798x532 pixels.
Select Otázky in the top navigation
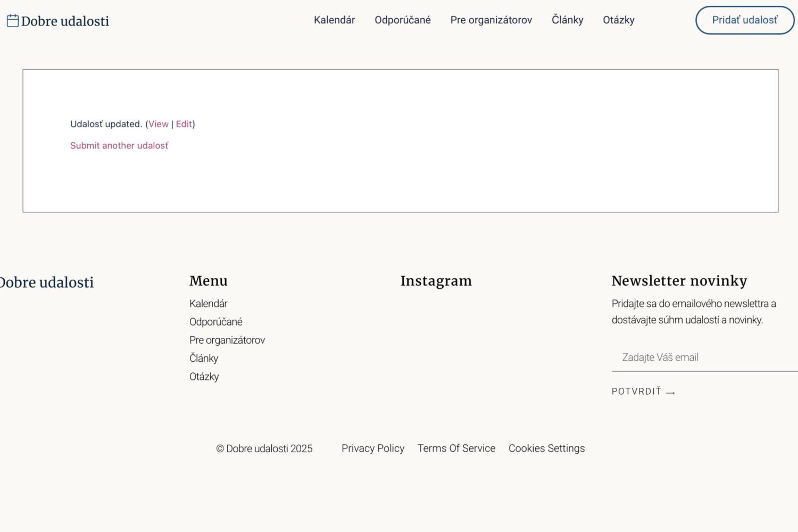pyautogui.click(x=619, y=20)
